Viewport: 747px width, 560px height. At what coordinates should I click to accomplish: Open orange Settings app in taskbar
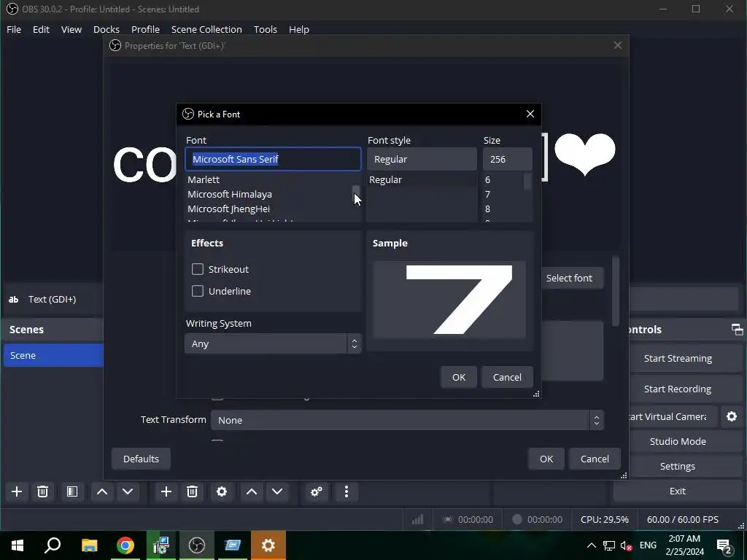pyautogui.click(x=268, y=545)
